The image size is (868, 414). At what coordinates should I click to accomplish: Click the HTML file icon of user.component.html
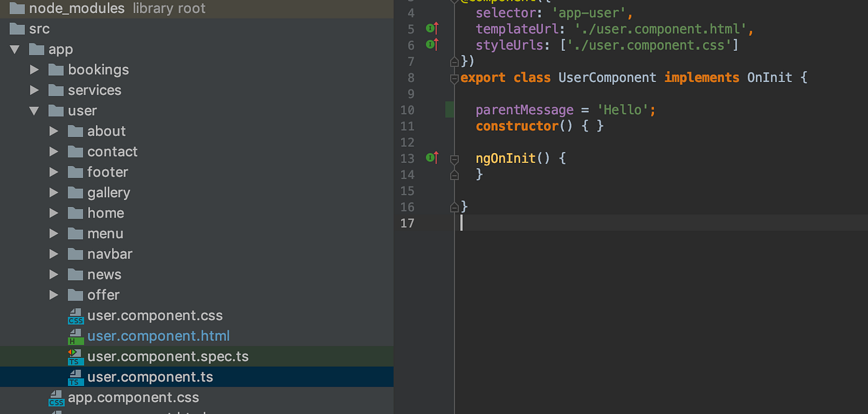tap(76, 337)
